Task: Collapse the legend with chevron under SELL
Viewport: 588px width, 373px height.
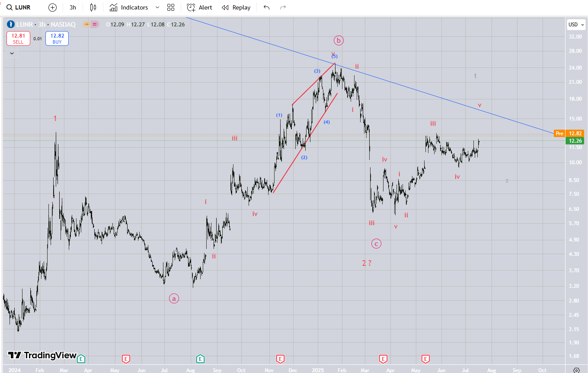Action: 12,53
